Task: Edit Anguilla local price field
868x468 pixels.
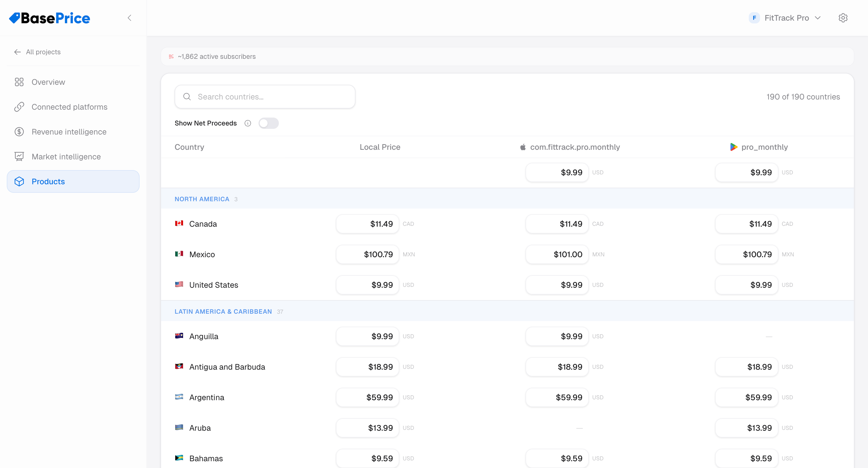Action: point(367,337)
